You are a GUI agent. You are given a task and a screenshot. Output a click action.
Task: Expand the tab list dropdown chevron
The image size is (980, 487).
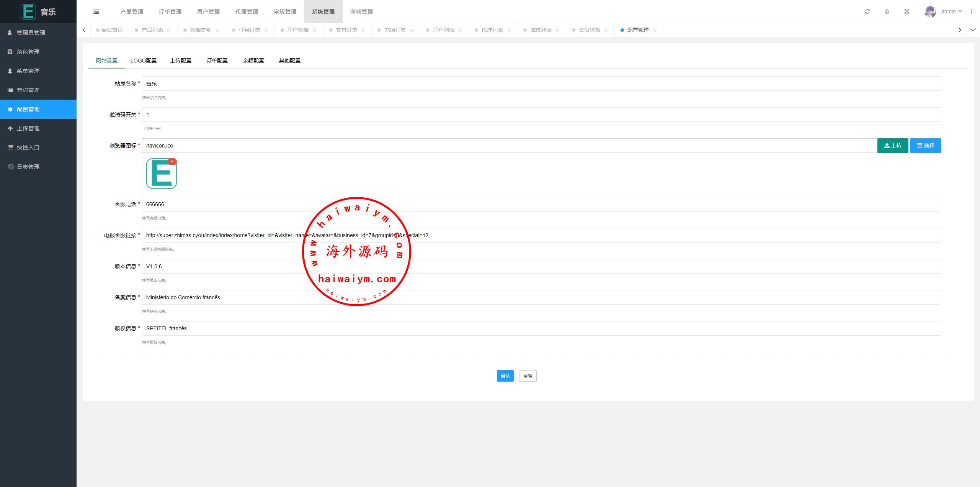point(973,30)
